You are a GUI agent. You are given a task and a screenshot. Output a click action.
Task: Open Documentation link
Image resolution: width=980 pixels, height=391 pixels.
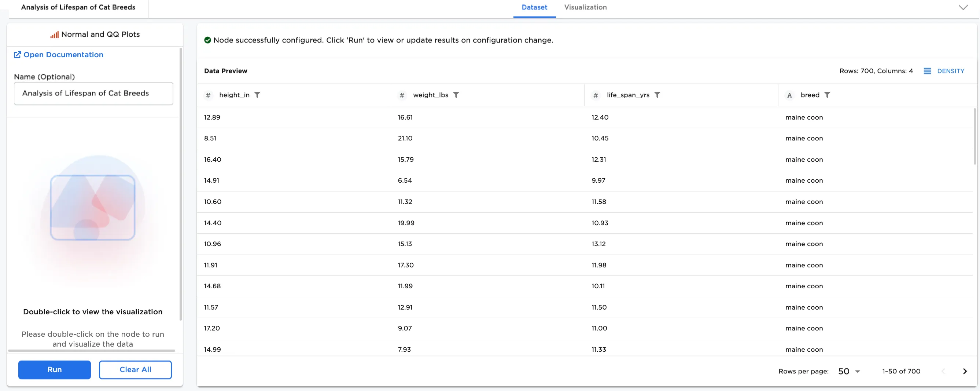(x=63, y=54)
